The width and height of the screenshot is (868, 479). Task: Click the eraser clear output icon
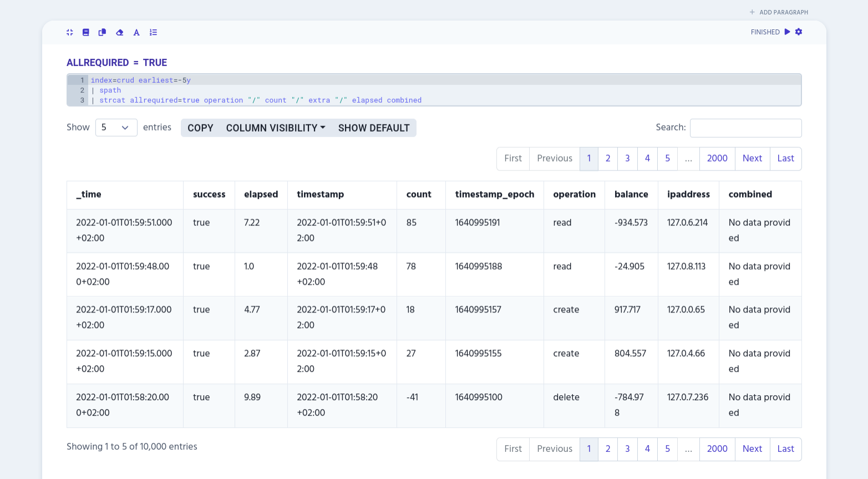point(119,32)
